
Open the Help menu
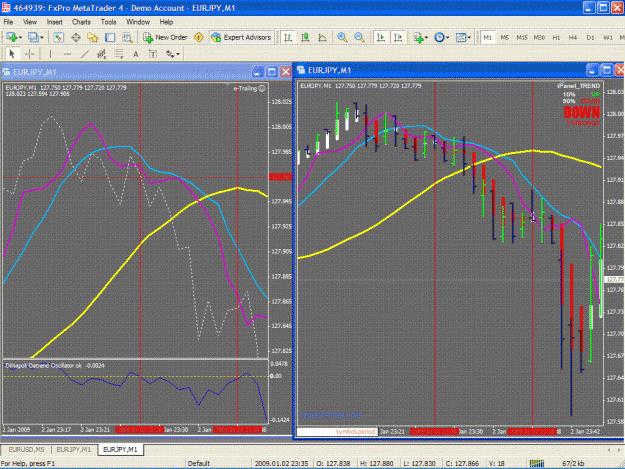pyautogui.click(x=166, y=22)
